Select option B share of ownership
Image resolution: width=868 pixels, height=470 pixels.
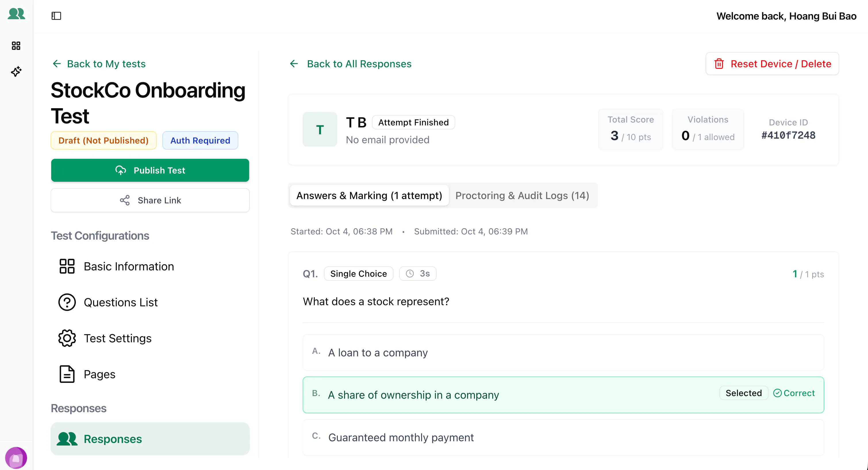click(x=563, y=395)
